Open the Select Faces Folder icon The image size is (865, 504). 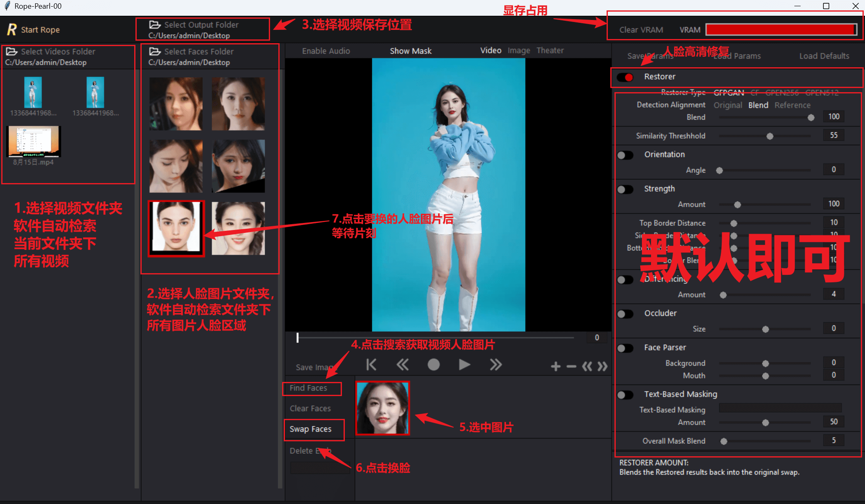coord(155,51)
